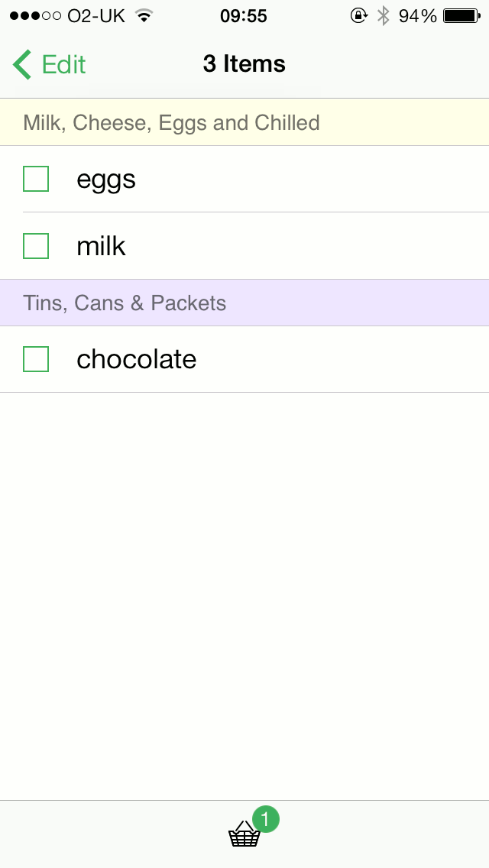Tap the "3 Items" title
489x868 pixels.
click(x=244, y=64)
